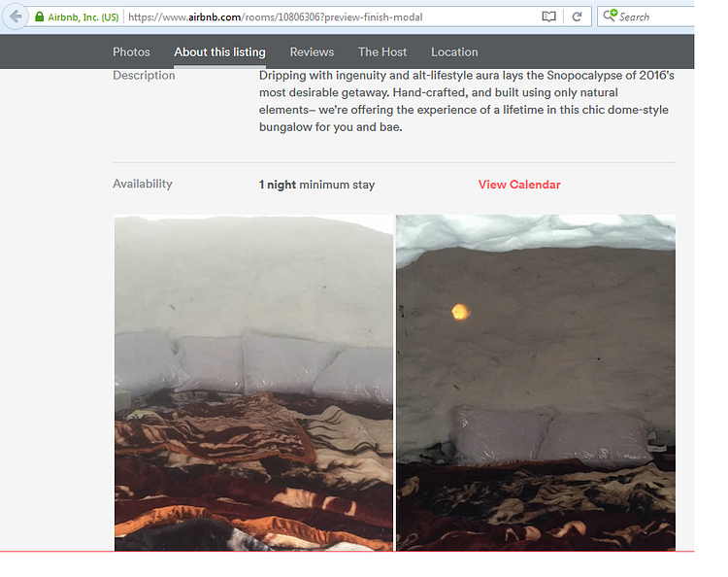Open the right photo with the glowing light
This screenshot has width=728, height=577.
[536, 383]
